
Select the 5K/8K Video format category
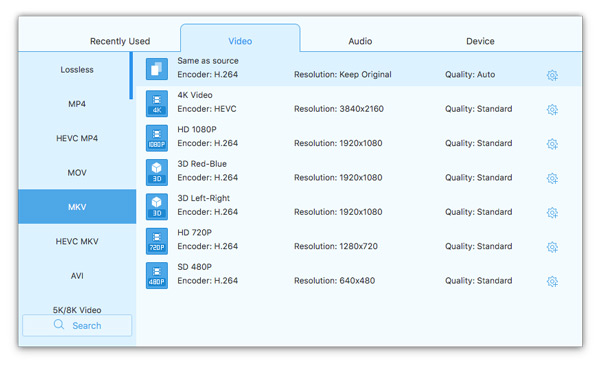(x=77, y=310)
